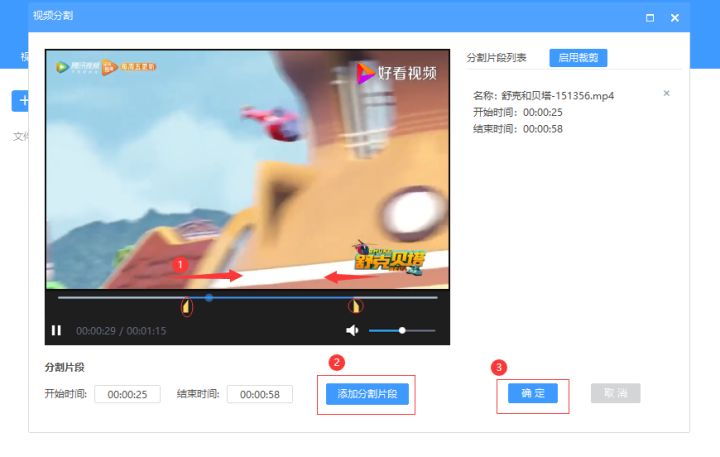Click the segment start time 00:00:25 in list
The image size is (720, 457).
(x=543, y=113)
